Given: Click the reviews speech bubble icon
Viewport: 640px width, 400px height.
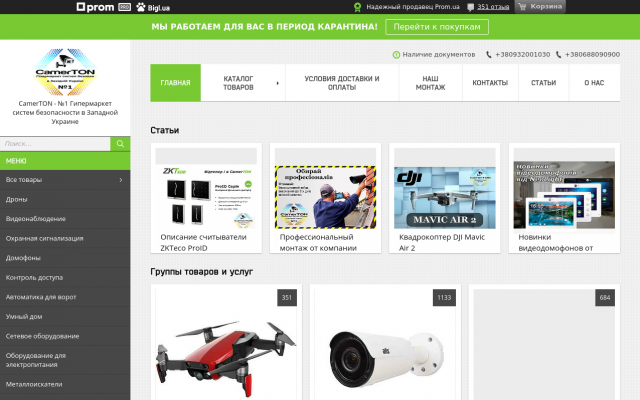Looking at the screenshot, I should tap(471, 7).
